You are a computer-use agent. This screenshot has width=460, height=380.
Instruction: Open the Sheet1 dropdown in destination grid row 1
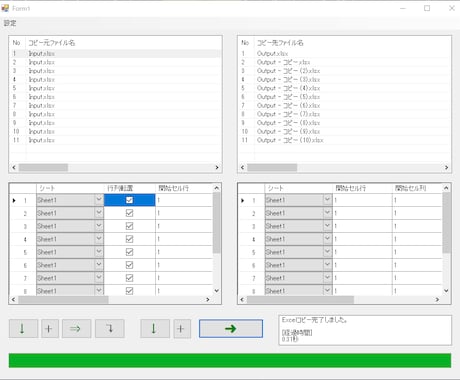tap(327, 200)
